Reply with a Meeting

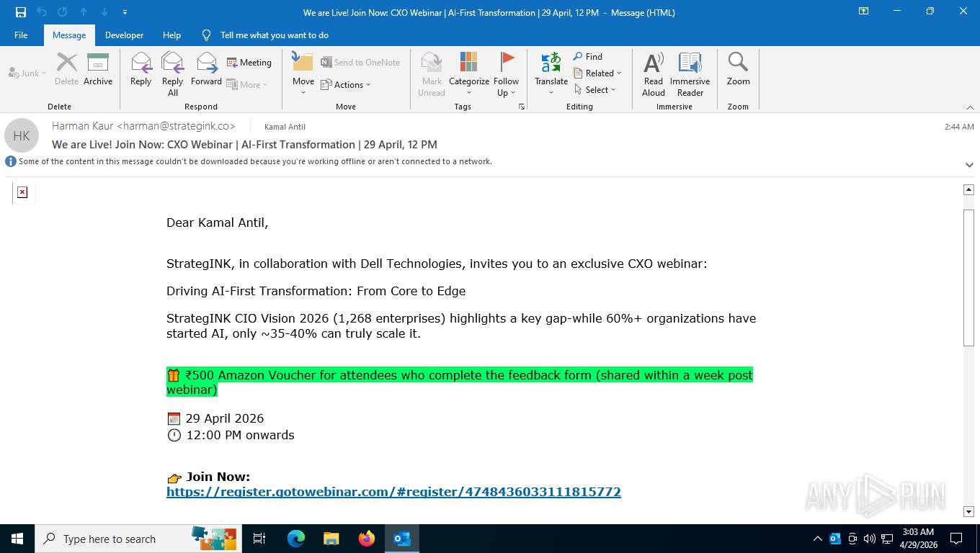point(249,63)
